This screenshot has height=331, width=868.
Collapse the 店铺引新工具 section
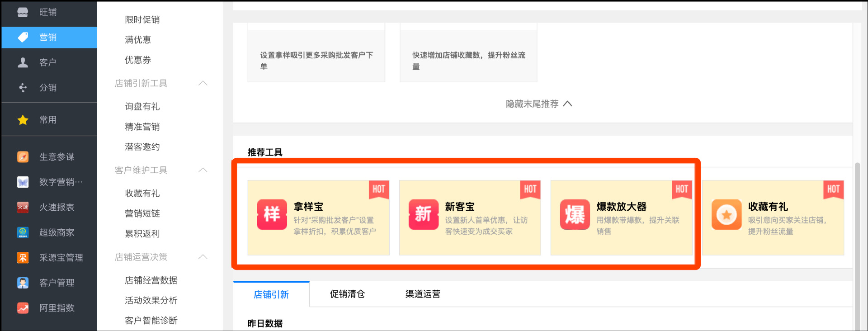click(x=203, y=83)
